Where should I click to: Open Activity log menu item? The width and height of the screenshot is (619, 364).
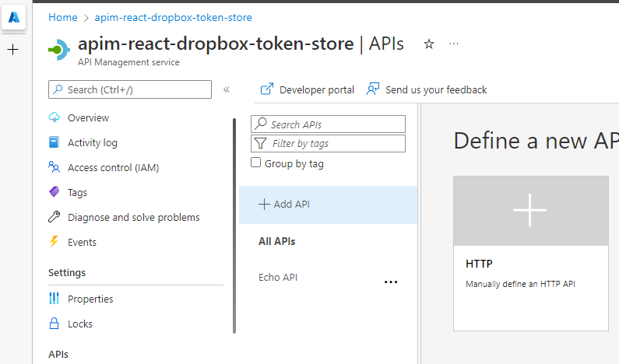(93, 143)
